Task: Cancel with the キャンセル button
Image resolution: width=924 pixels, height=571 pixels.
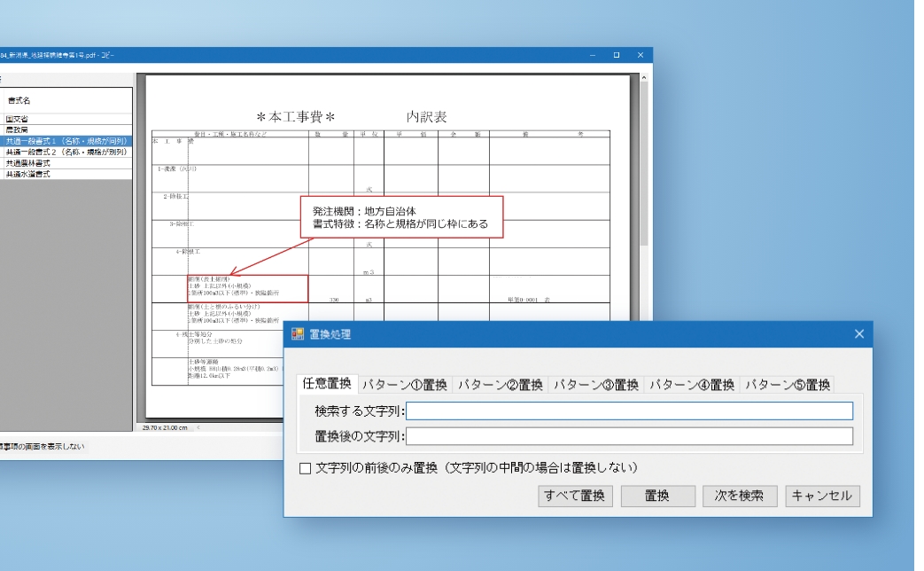Action: click(822, 496)
